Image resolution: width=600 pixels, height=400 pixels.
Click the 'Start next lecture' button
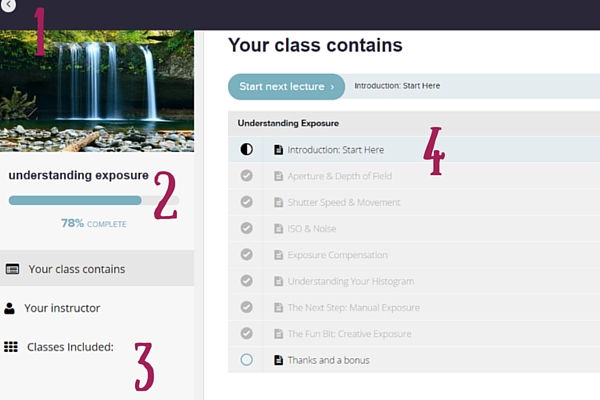pyautogui.click(x=286, y=87)
